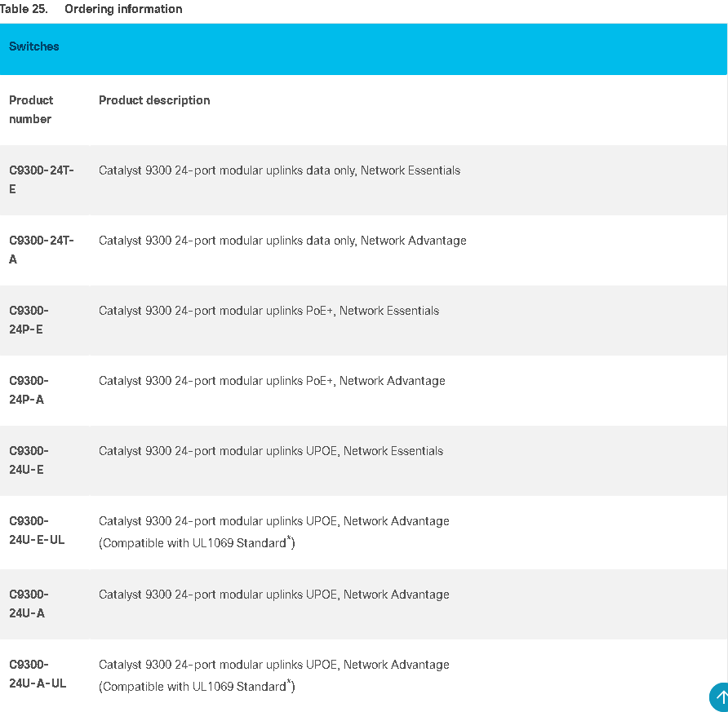
Task: Click UL1069 Standard note in C9300-24U-E-UL row
Action: pos(197,542)
